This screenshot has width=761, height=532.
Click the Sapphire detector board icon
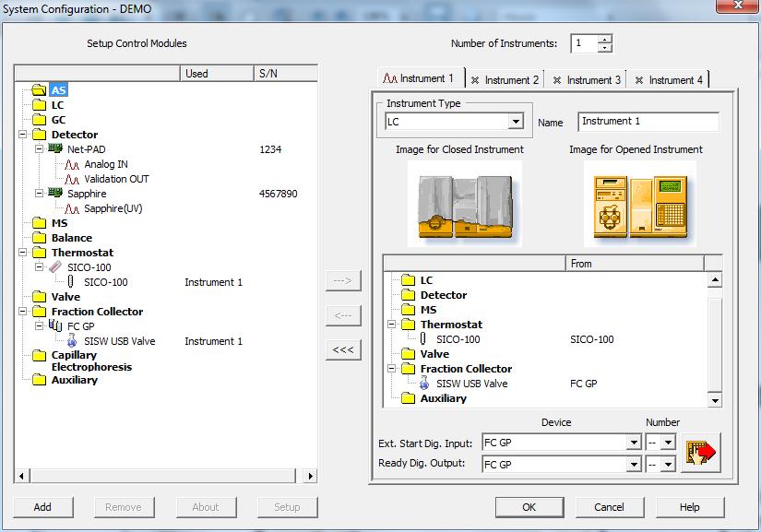pyautogui.click(x=55, y=193)
